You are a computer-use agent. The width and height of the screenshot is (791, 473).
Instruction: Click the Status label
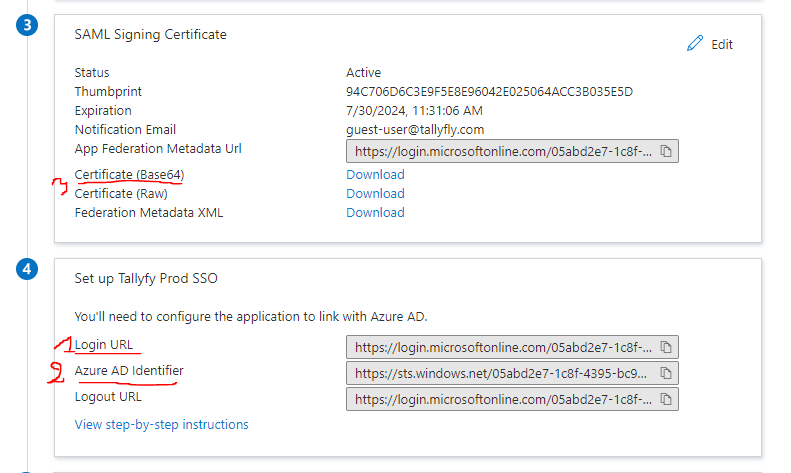tap(92, 73)
